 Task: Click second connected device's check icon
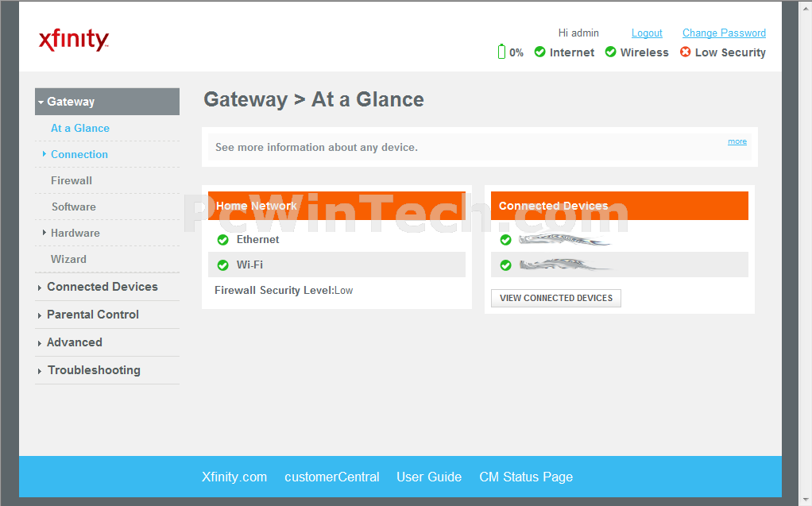(505, 265)
